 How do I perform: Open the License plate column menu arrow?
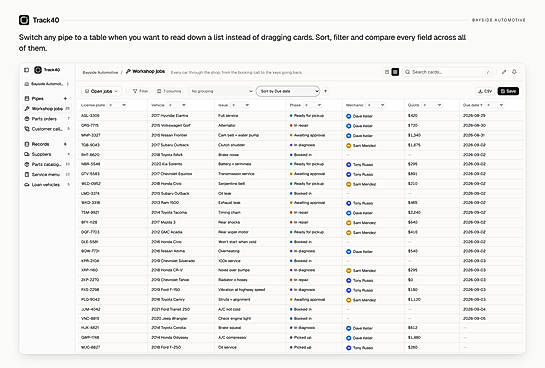click(124, 105)
